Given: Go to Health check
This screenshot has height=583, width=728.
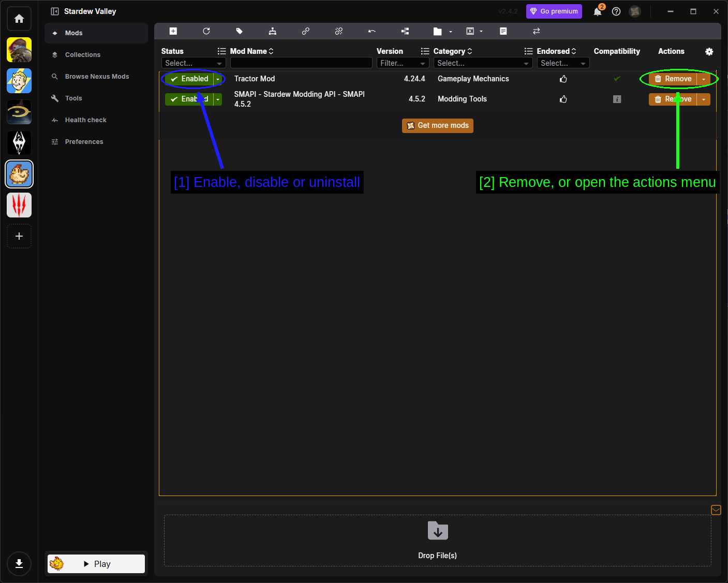Looking at the screenshot, I should pyautogui.click(x=96, y=120).
